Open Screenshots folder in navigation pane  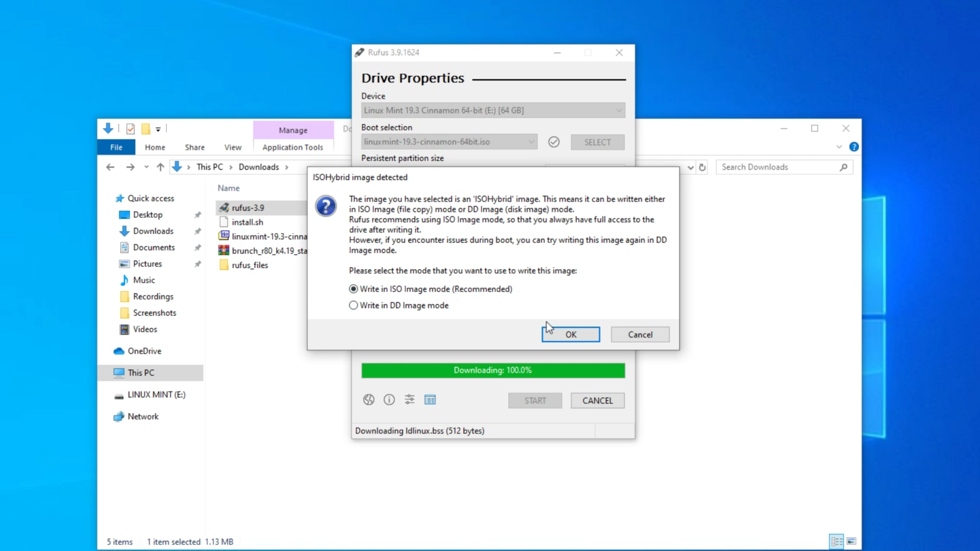coord(155,313)
